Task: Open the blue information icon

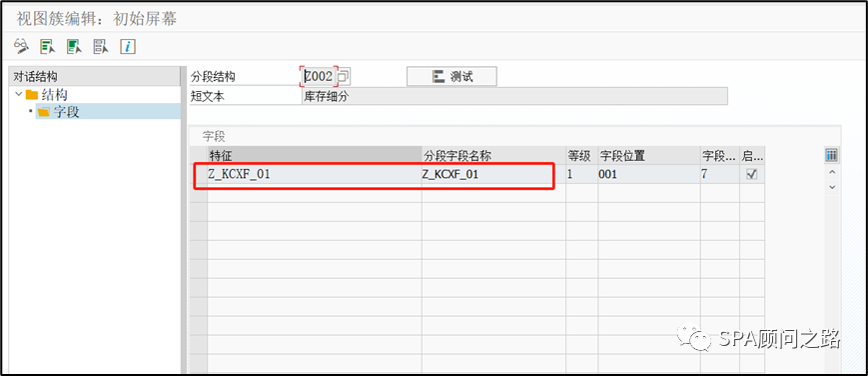Action: point(128,47)
